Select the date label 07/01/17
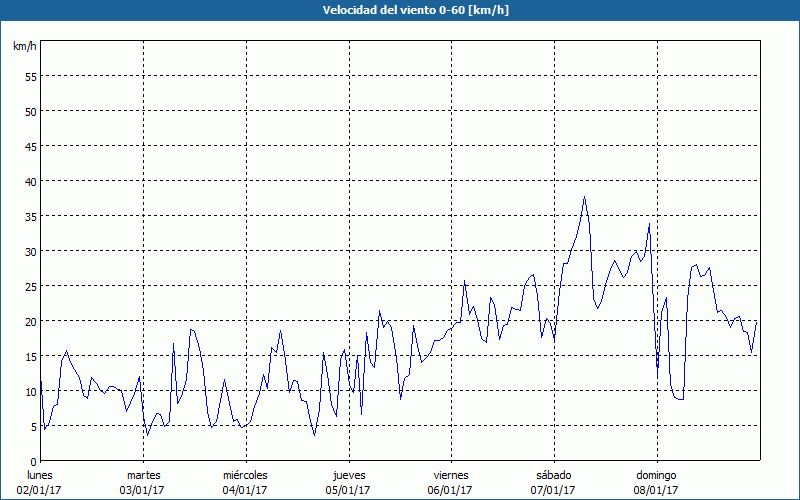 (x=553, y=490)
